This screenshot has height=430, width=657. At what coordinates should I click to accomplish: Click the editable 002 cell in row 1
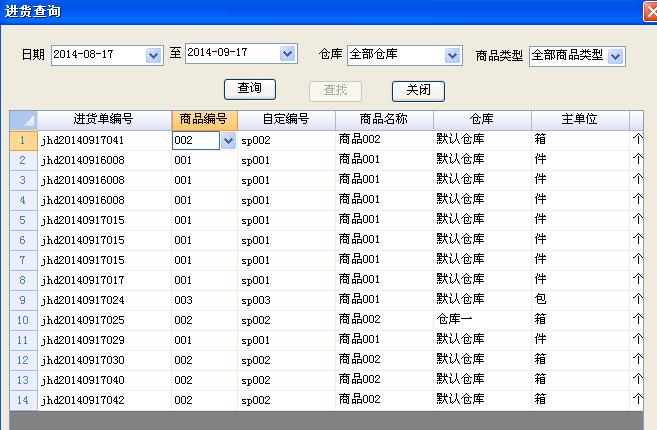196,140
